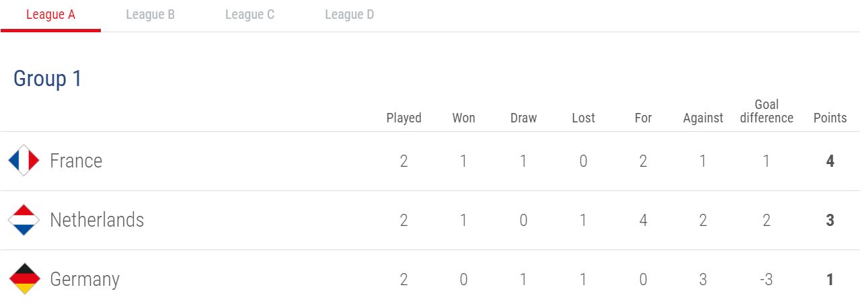The height and width of the screenshot is (304, 868).
Task: Open the France team link
Action: coord(76,161)
